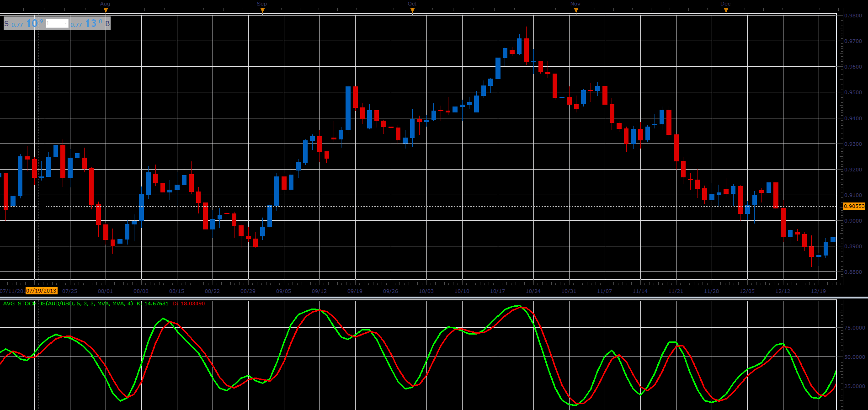Click the 0.9500 price axis label
The image size is (868, 410).
[853, 92]
